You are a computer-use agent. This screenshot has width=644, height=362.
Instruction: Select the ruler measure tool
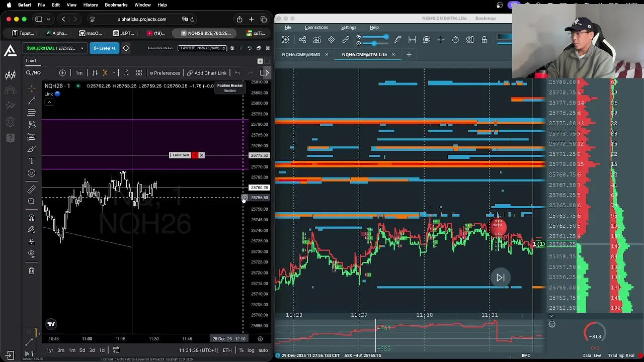coord(31,189)
